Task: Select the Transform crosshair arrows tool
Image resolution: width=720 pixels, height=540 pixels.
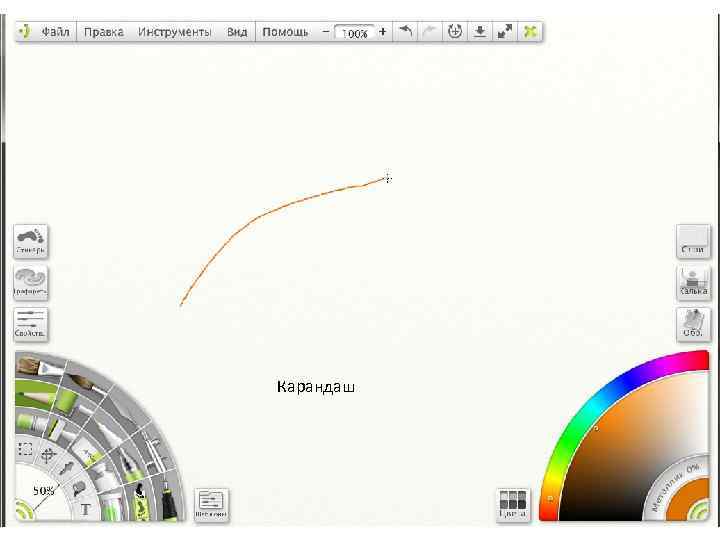Action: (48, 455)
